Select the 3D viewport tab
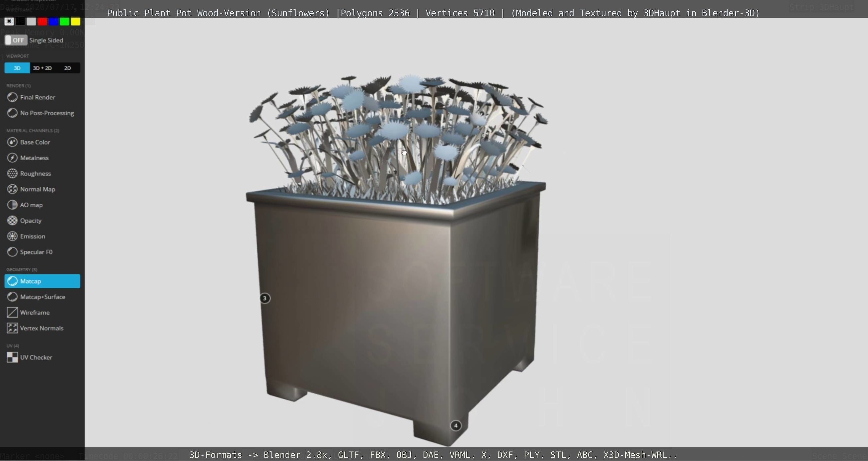868x461 pixels. [17, 68]
